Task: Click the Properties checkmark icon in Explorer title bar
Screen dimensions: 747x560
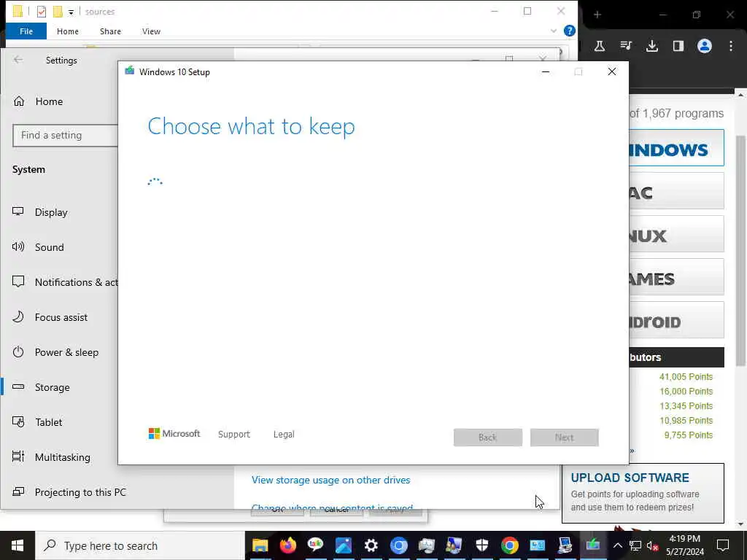Action: 42,12
